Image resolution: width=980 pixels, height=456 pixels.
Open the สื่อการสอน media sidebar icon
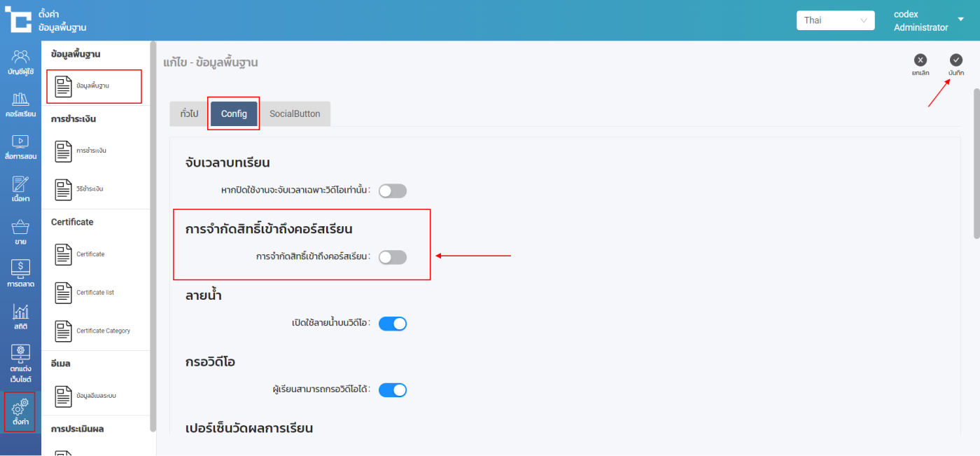coord(20,147)
